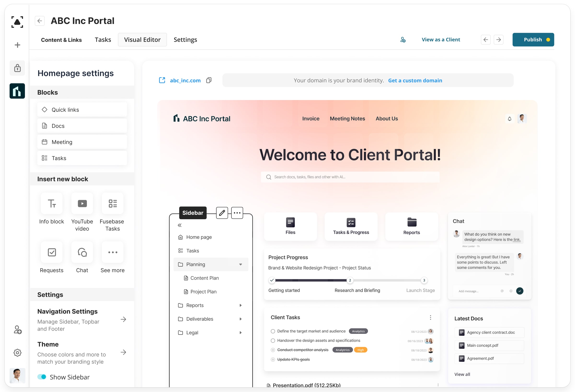
Task: Click the user avatar at bottom of left rail
Action: coord(17,375)
